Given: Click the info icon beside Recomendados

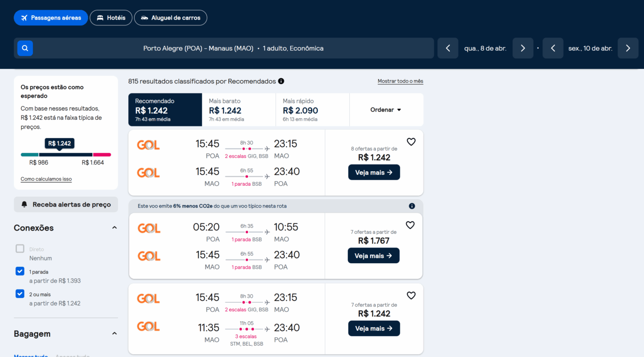Looking at the screenshot, I should (x=281, y=81).
